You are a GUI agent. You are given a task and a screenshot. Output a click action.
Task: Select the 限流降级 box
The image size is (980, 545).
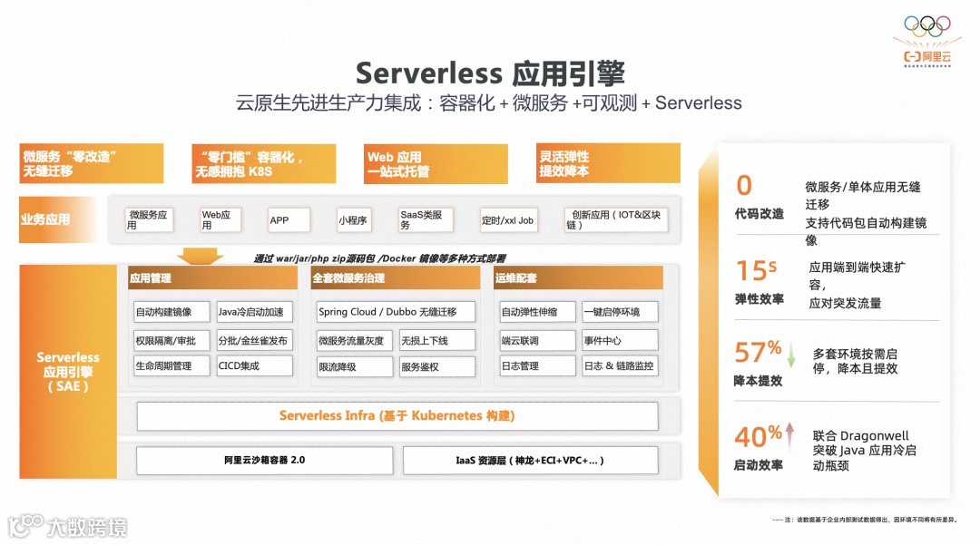(355, 366)
